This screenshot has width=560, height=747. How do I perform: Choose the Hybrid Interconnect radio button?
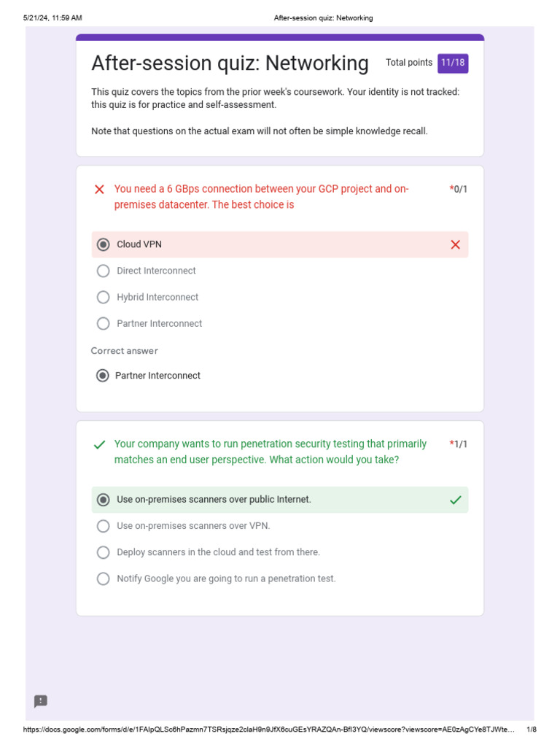click(104, 297)
